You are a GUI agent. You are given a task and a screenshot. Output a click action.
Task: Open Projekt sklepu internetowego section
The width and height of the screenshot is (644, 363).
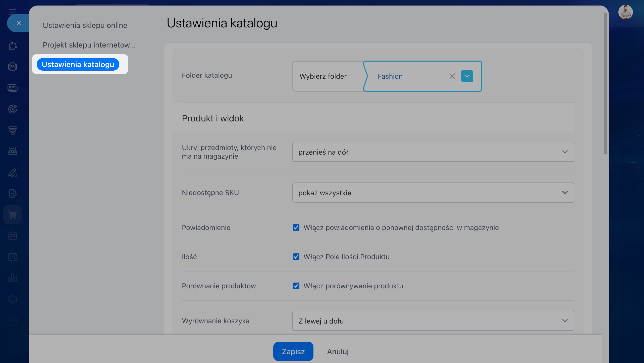(x=89, y=45)
